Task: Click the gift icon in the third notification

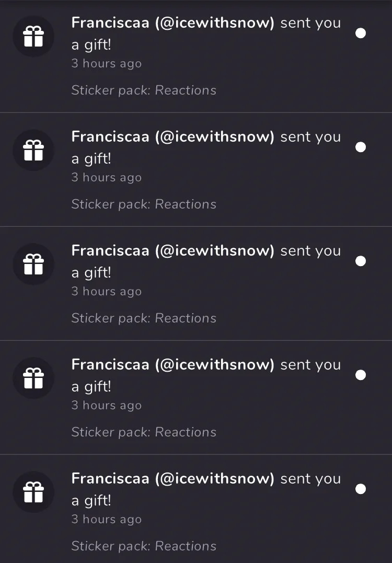Action: click(x=33, y=265)
